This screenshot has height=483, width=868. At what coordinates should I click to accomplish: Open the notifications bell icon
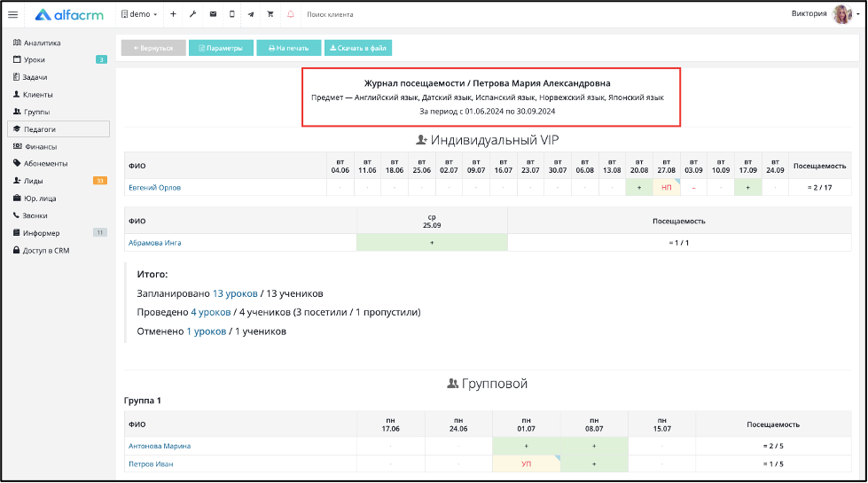tap(290, 14)
